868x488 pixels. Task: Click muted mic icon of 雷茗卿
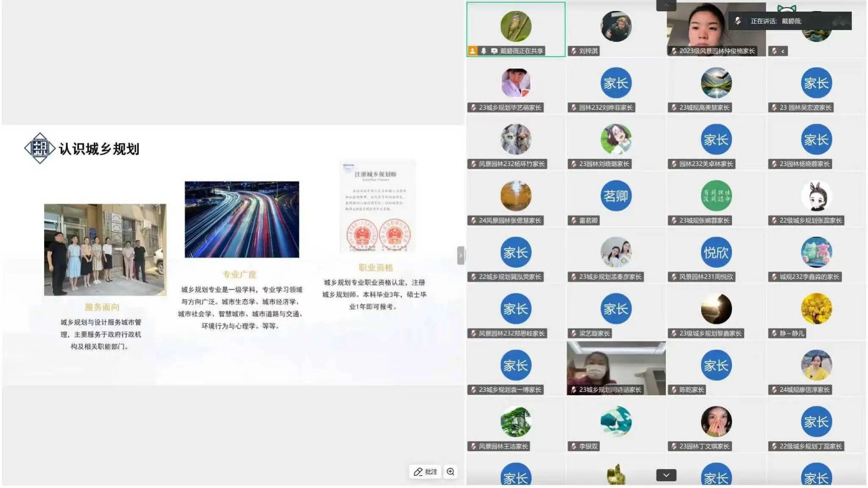pos(573,220)
